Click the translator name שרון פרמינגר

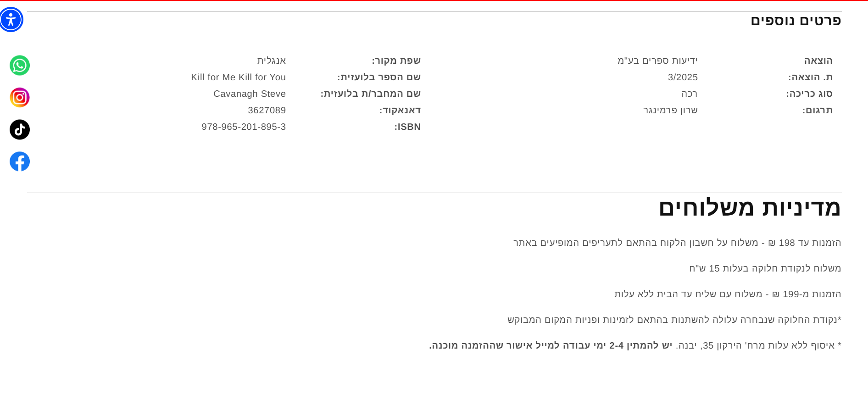[670, 110]
